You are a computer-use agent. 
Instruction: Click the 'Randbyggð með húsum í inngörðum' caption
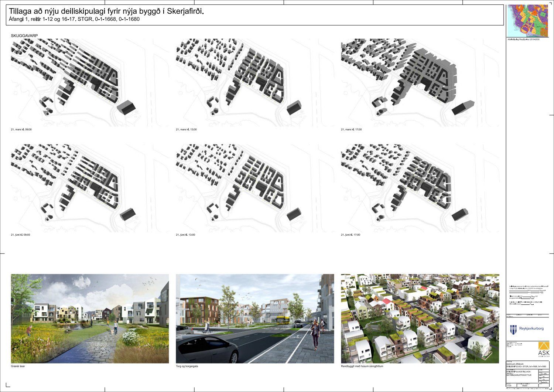362,367
